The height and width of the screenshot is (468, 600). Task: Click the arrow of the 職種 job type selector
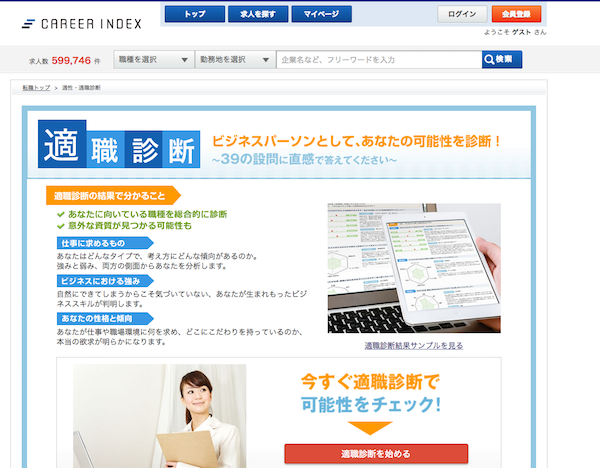click(184, 60)
